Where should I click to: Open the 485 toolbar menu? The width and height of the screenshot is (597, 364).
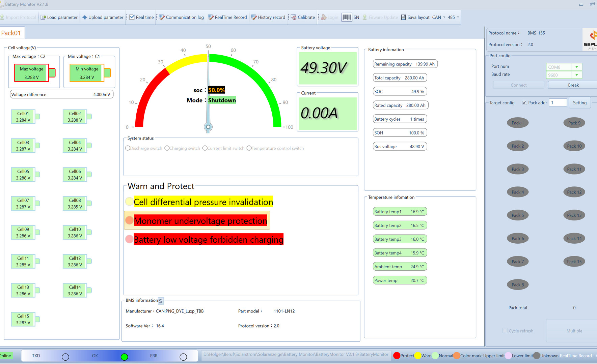coord(453,17)
